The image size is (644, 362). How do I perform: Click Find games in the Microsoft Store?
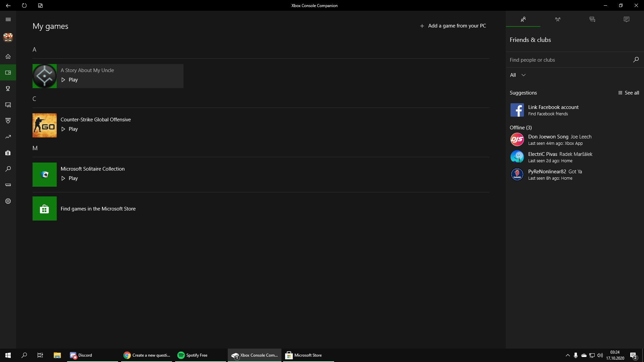[x=98, y=209]
